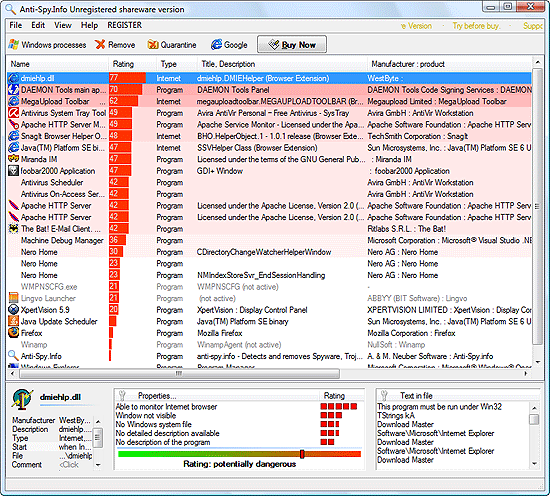Click the Remove red X icon

tap(100, 45)
